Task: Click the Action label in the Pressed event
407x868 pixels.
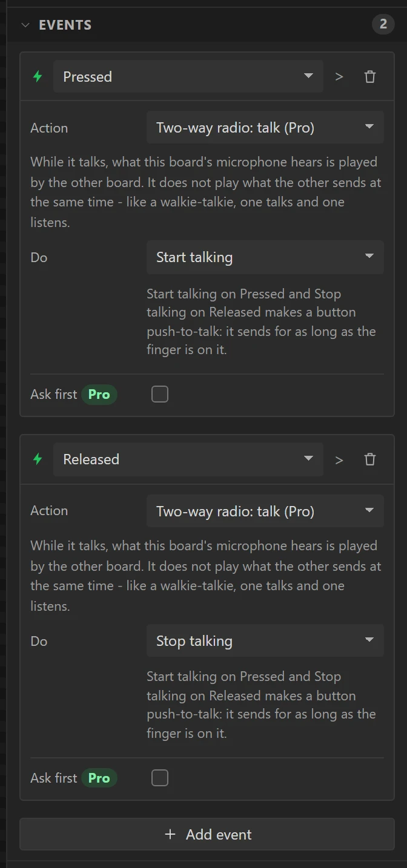Action: coord(49,128)
